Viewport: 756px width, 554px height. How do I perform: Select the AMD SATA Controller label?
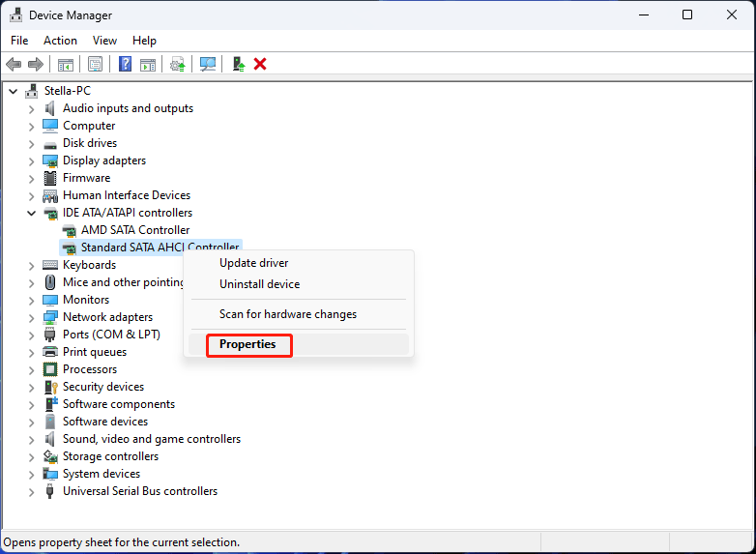click(x=135, y=230)
